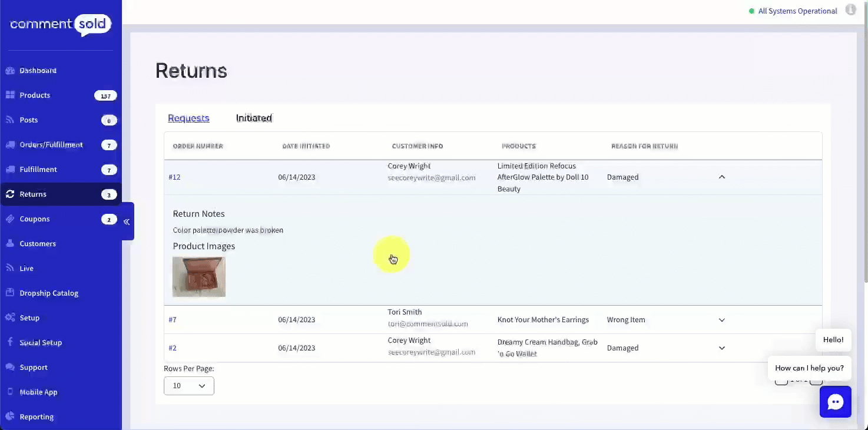Expand the order #2 return details
The image size is (868, 430).
tap(721, 348)
